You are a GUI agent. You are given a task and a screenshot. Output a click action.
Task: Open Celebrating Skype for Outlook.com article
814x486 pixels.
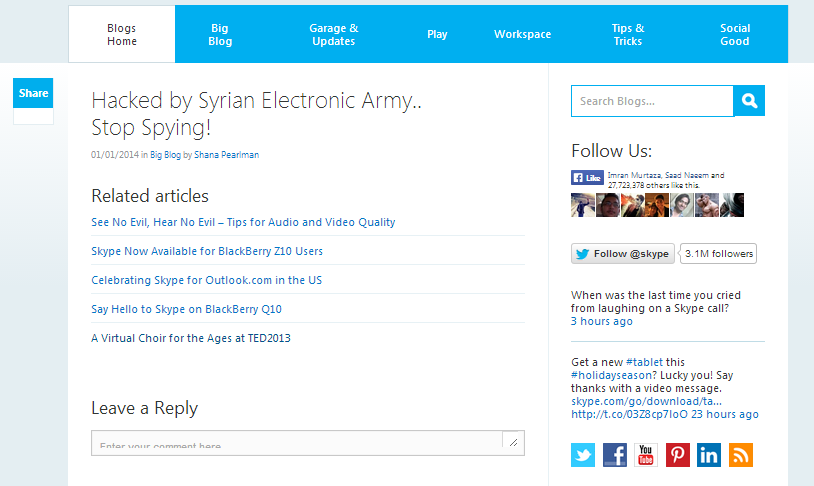coord(207,280)
